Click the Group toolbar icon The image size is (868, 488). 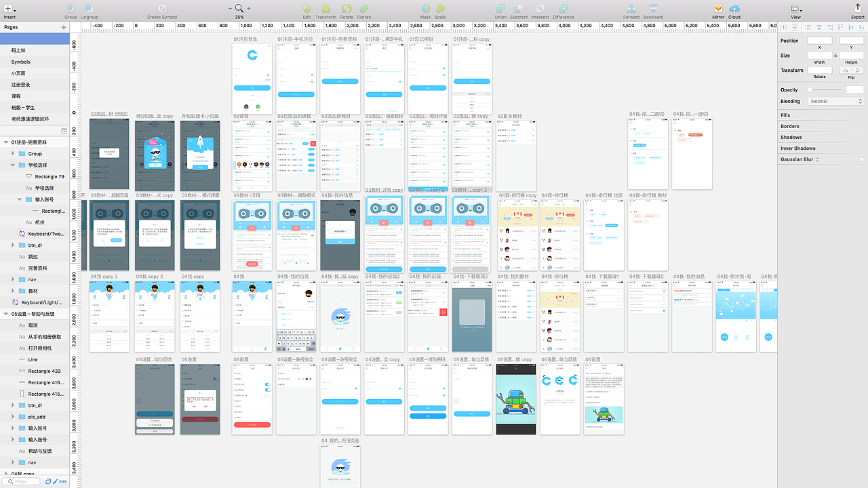(x=71, y=9)
